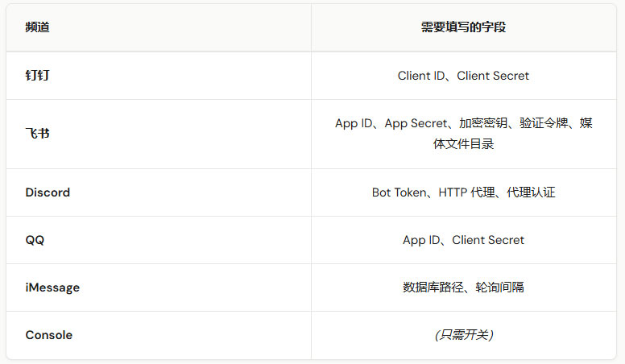
Task: Select the QQ channel name cell
Action: click(35, 240)
